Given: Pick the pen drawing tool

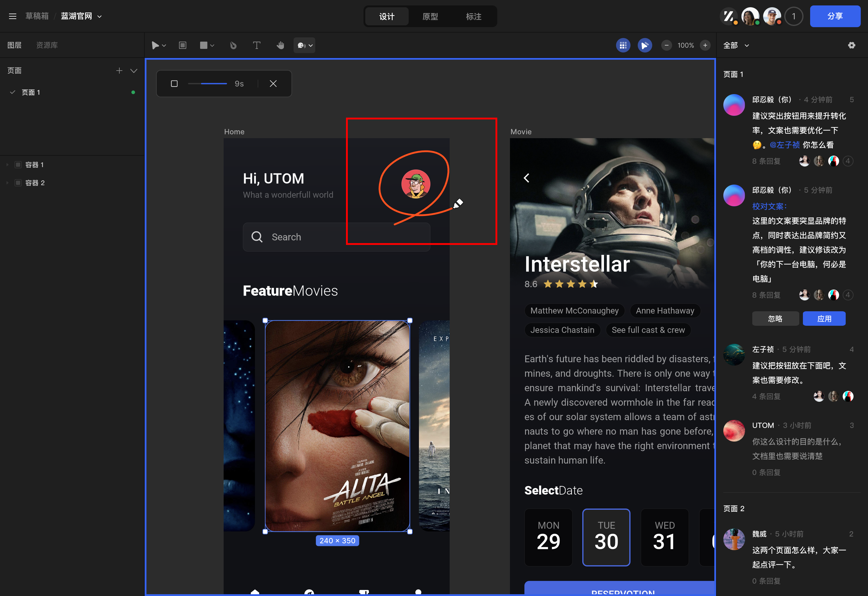Looking at the screenshot, I should pos(233,45).
